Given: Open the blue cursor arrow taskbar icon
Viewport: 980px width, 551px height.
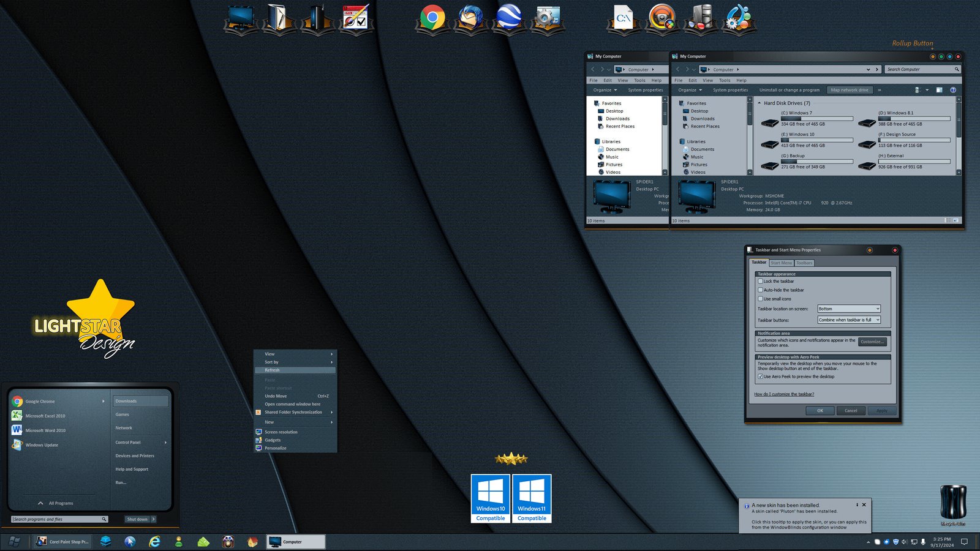Looking at the screenshot, I should (130, 542).
